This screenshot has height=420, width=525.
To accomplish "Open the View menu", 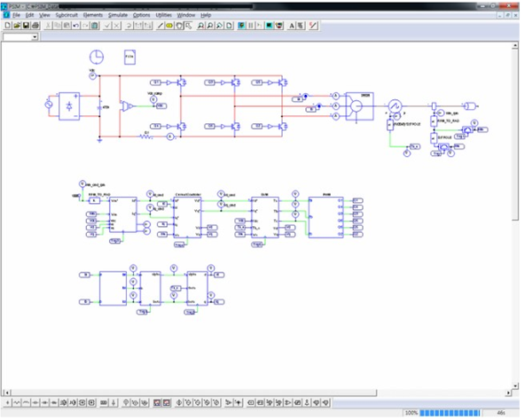I will point(44,15).
